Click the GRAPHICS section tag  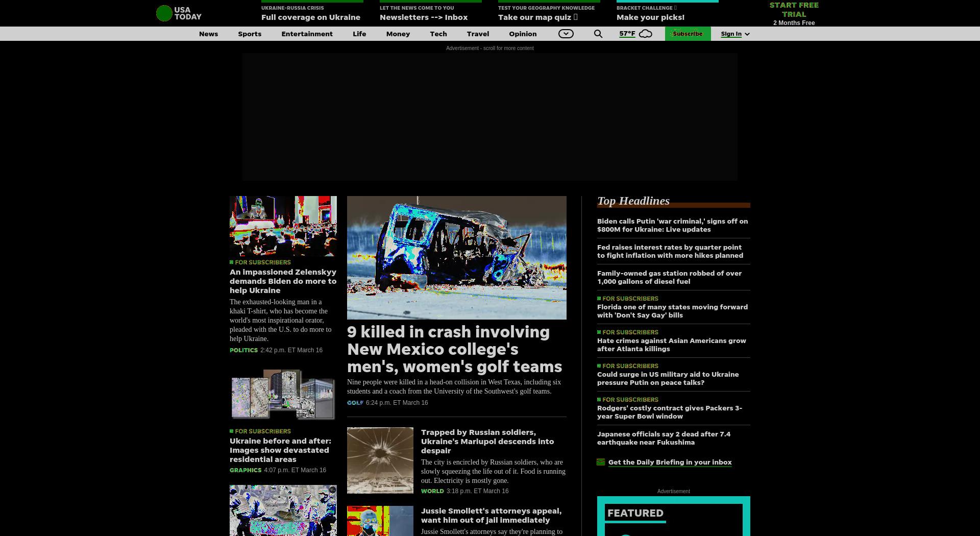tap(246, 470)
